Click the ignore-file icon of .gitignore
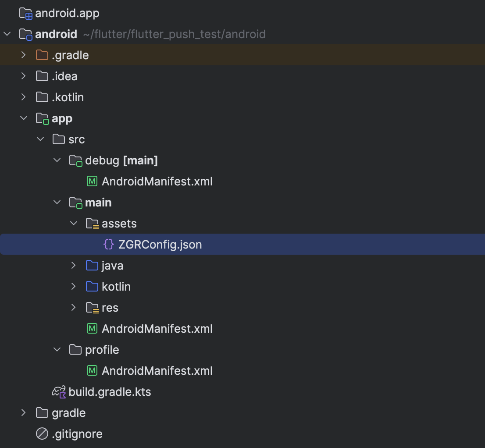Viewport: 485px width, 448px height. [42, 434]
